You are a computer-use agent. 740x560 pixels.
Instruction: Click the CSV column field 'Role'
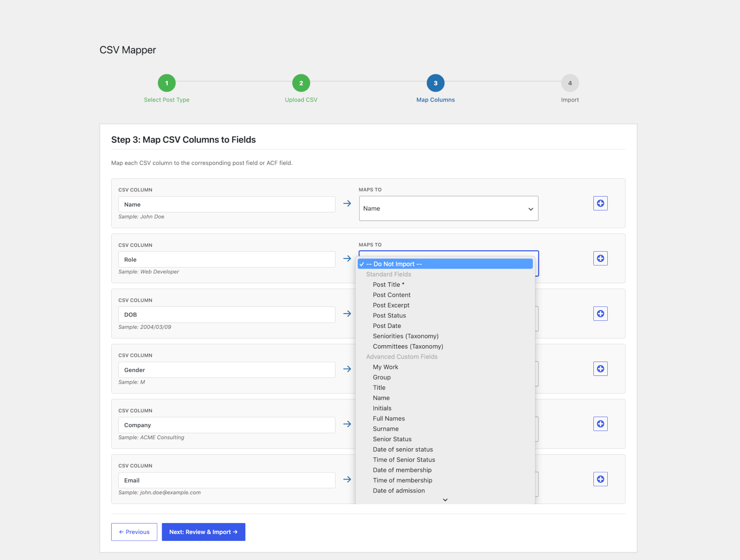[227, 259]
